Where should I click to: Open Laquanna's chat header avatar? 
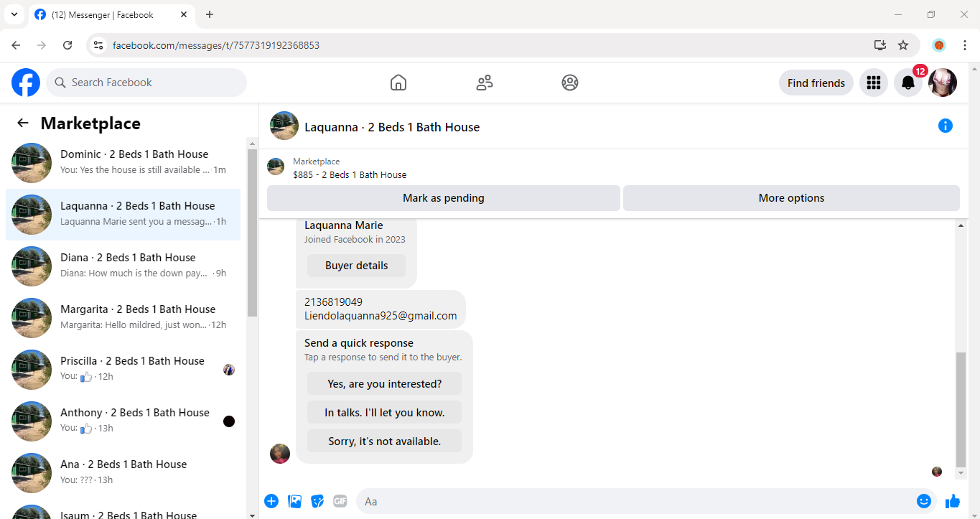coord(284,126)
